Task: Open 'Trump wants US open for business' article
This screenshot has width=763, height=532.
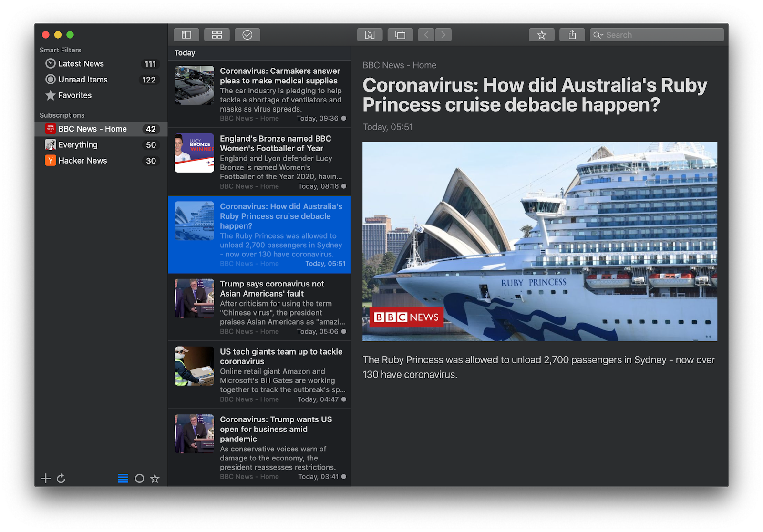Action: click(x=259, y=448)
